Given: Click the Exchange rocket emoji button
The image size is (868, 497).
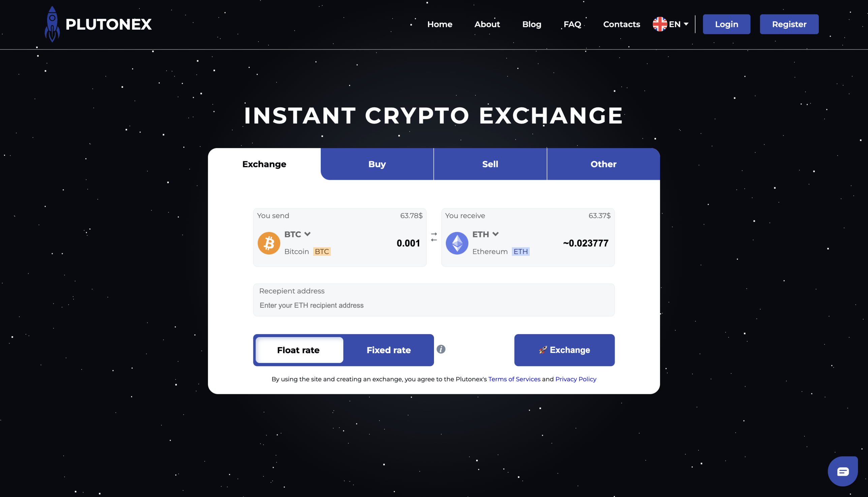Looking at the screenshot, I should tap(564, 350).
